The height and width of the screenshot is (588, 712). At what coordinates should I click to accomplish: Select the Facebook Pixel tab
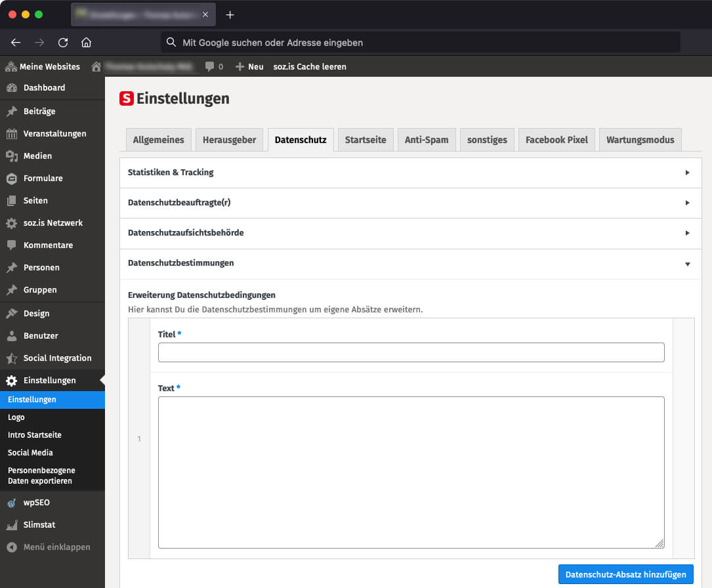(556, 140)
